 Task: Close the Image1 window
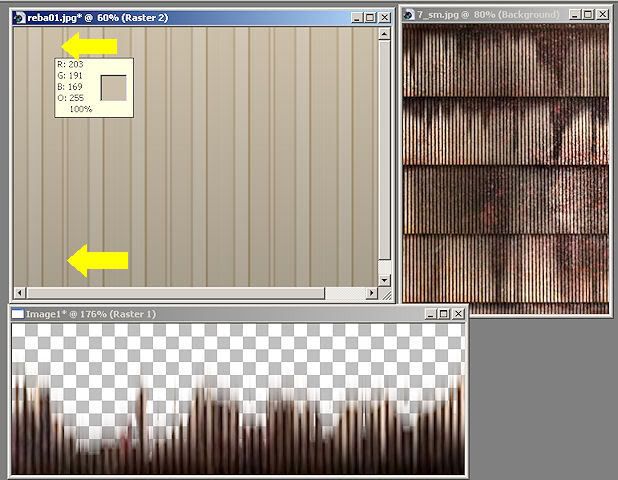458,314
